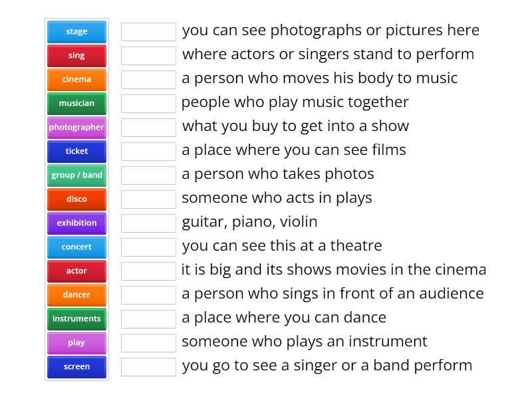Click the answer box beside the photographs definition
The height and width of the screenshot is (399, 532).
pyautogui.click(x=148, y=31)
